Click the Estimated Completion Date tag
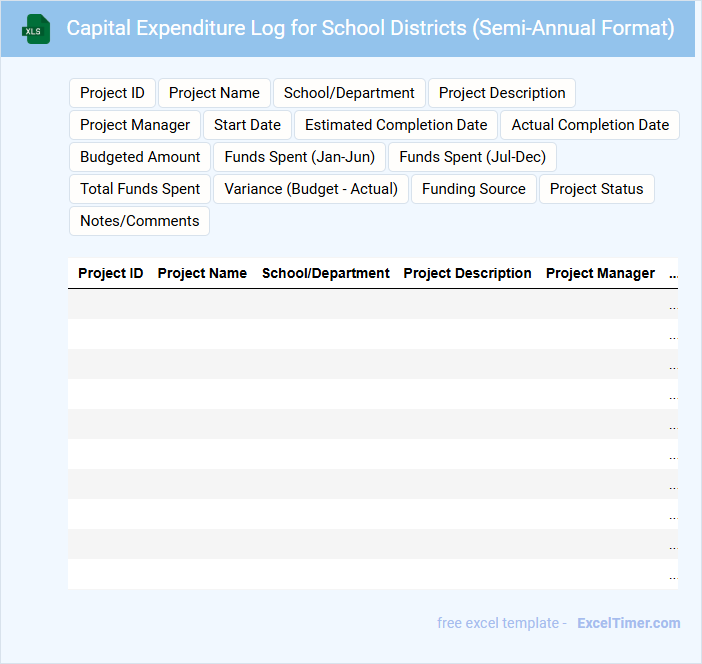The height and width of the screenshot is (664, 702). click(x=396, y=125)
